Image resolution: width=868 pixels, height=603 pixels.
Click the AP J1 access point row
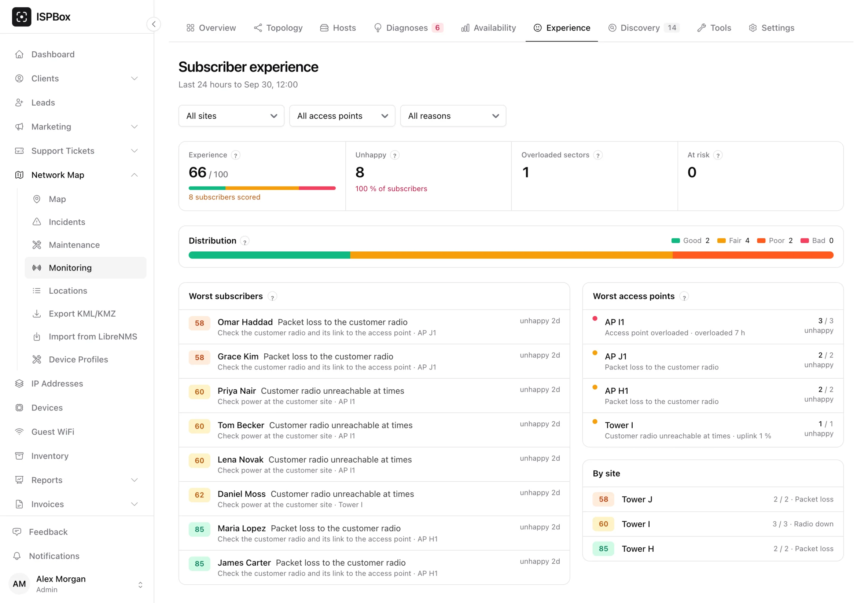(x=713, y=361)
